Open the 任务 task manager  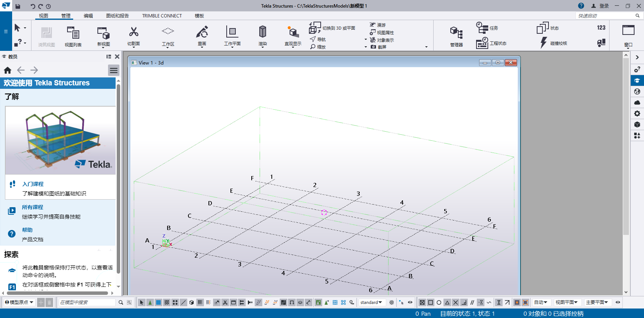pyautogui.click(x=487, y=28)
